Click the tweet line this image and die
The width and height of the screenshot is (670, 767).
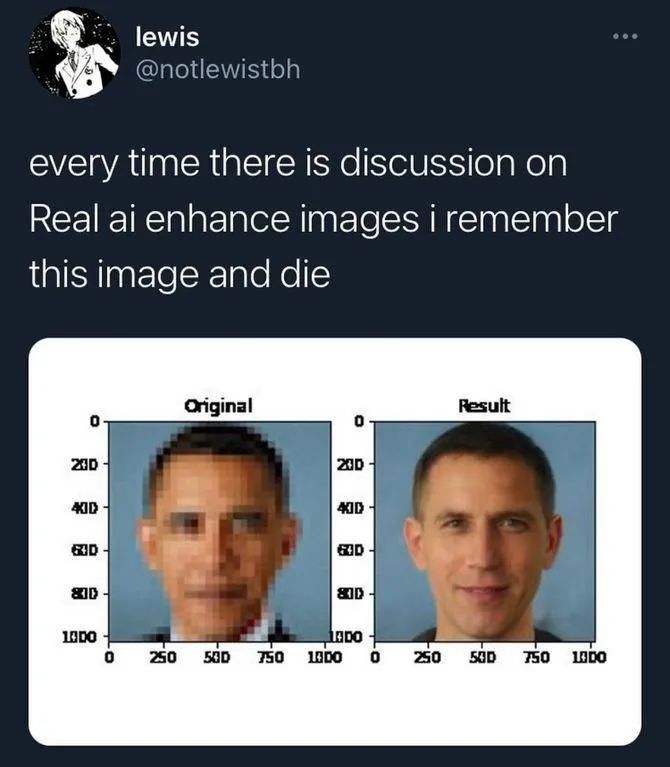pyautogui.click(x=180, y=274)
